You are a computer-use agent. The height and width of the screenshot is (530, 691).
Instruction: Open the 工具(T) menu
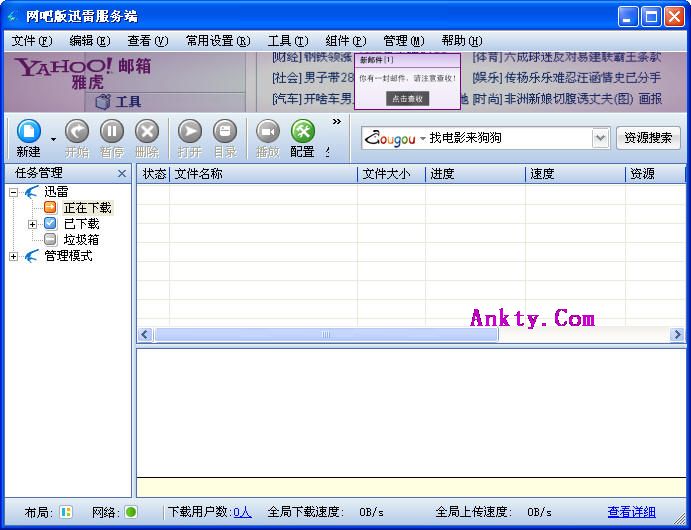[x=288, y=41]
